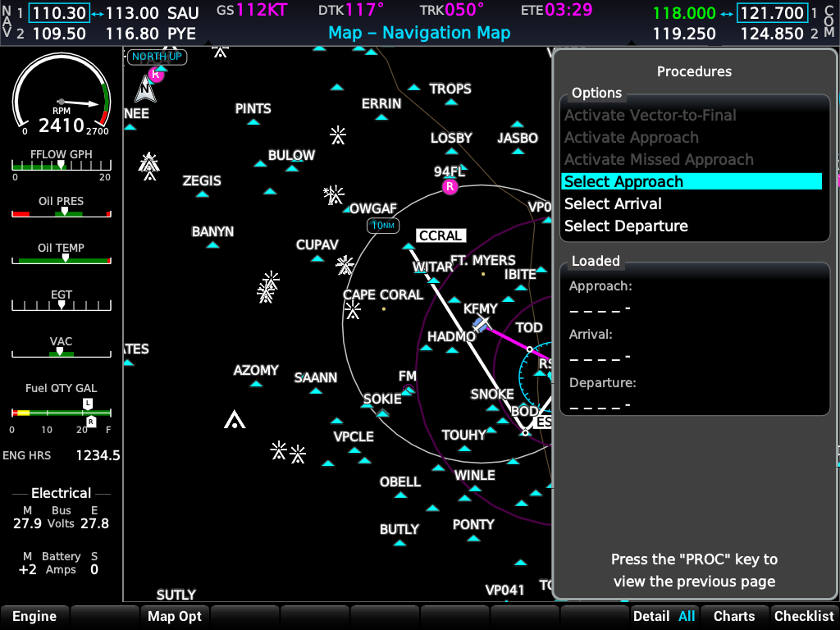Select the ERRIN waypoint label
840x630 pixels.
coord(381,103)
